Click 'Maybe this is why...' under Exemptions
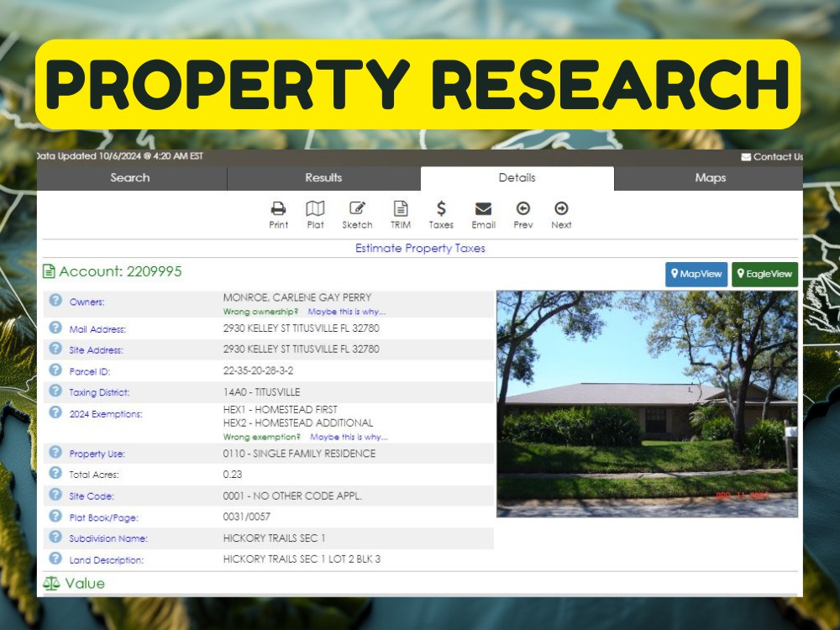The width and height of the screenshot is (840, 630). point(349,437)
